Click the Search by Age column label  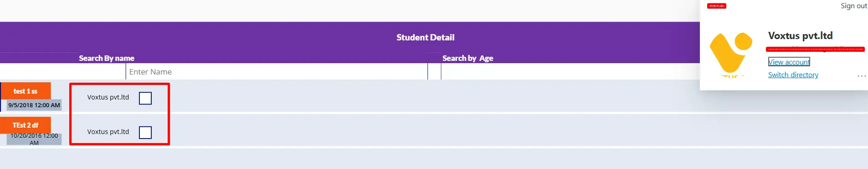click(468, 58)
